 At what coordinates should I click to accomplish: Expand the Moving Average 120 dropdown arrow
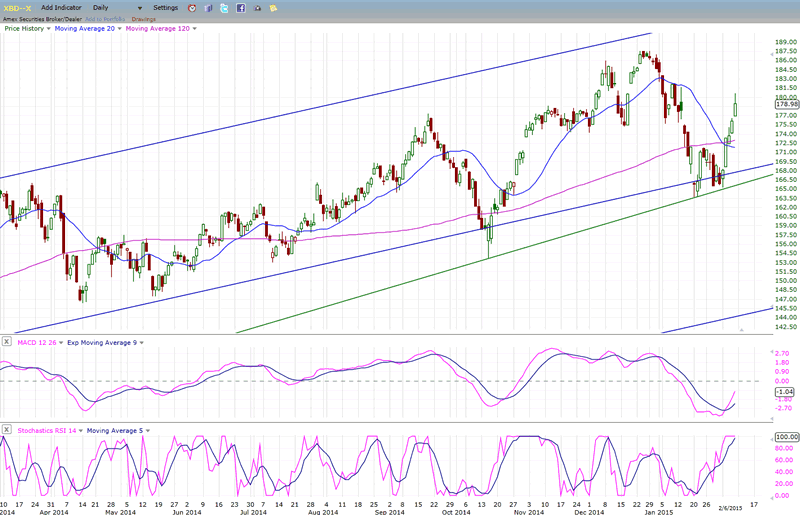pos(194,29)
